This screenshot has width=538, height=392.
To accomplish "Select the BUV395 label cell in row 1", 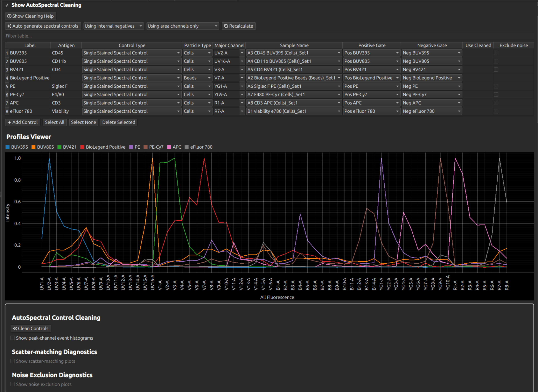I will (x=30, y=53).
